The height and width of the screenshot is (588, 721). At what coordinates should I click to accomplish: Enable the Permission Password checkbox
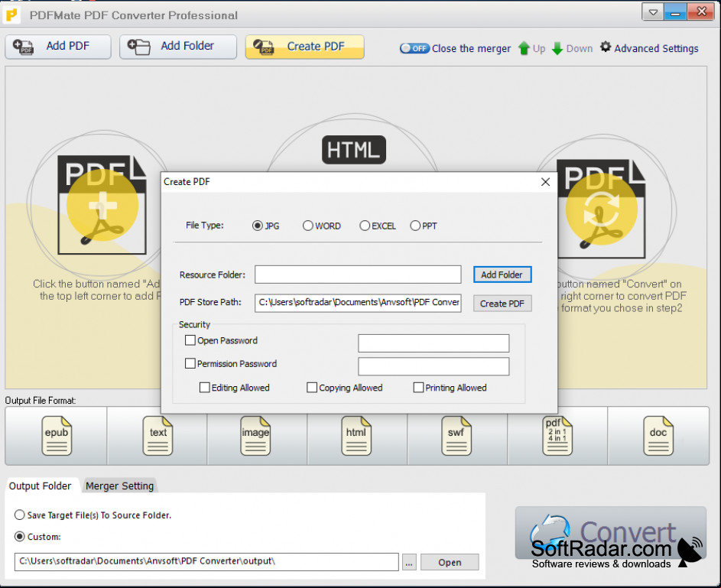click(x=190, y=363)
